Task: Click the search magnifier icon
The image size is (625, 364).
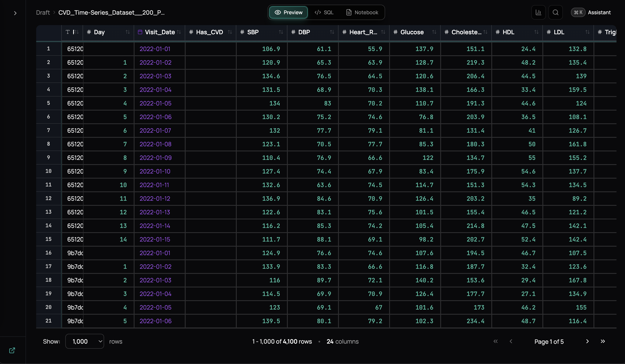Action: click(x=555, y=12)
